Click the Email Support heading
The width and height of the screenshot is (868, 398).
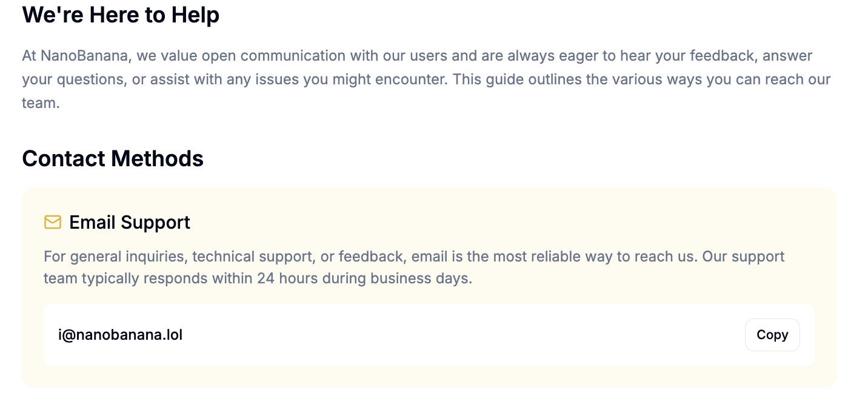(130, 223)
